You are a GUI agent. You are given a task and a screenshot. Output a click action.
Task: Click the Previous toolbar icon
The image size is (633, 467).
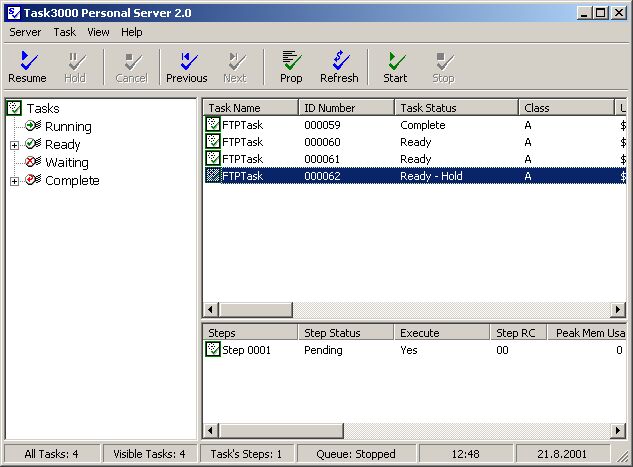tap(186, 67)
